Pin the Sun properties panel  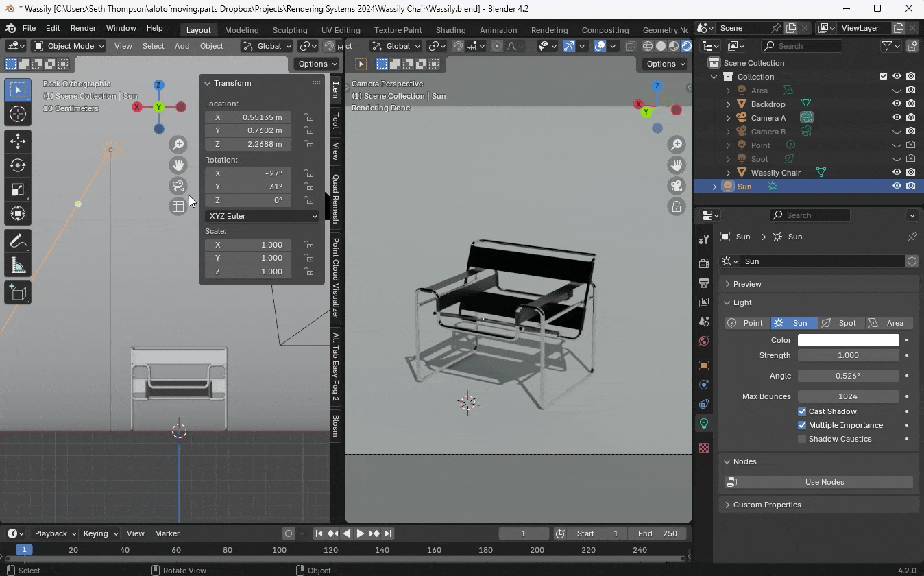click(912, 237)
